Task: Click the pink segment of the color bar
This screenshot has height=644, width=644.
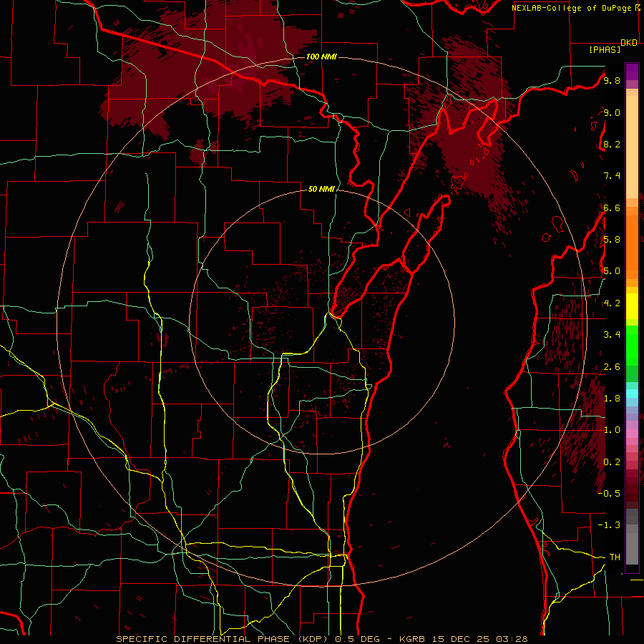Action: pos(632,434)
